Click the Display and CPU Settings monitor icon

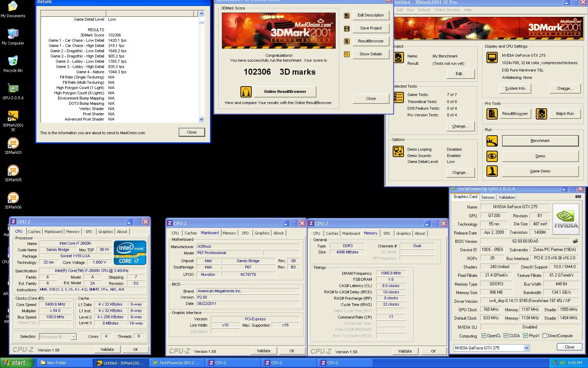coord(492,57)
